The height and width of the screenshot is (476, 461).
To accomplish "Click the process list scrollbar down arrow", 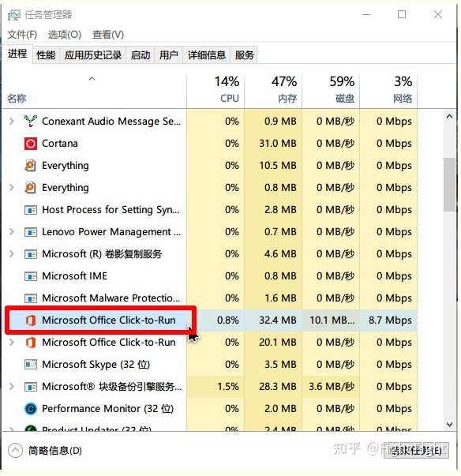I will pyautogui.click(x=449, y=425).
